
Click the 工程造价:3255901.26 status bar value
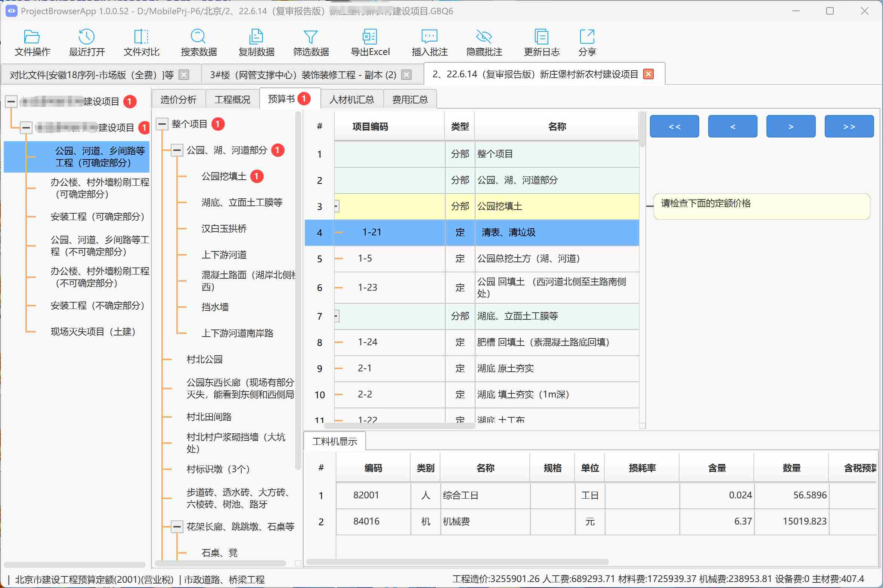[496, 579]
